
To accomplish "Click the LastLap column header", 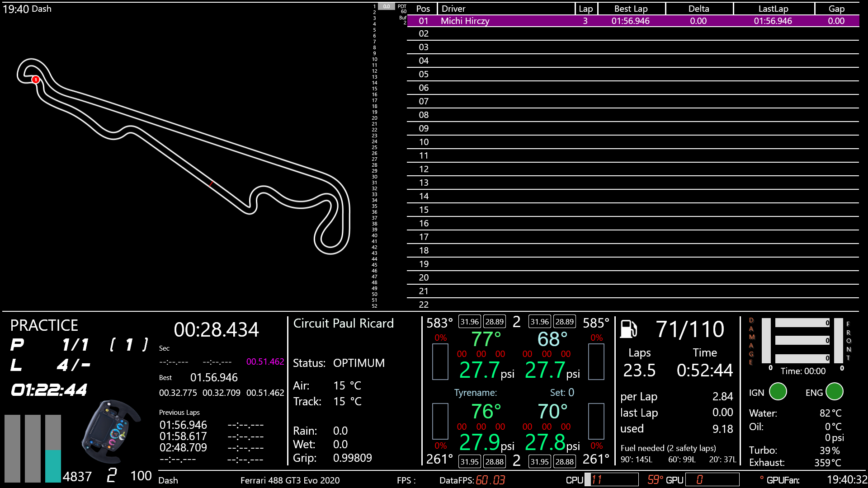I will [x=773, y=9].
